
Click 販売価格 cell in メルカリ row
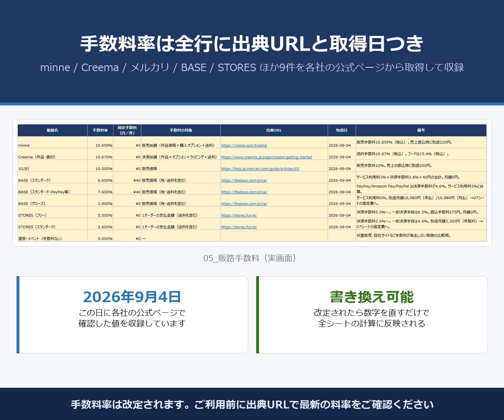coord(181,165)
